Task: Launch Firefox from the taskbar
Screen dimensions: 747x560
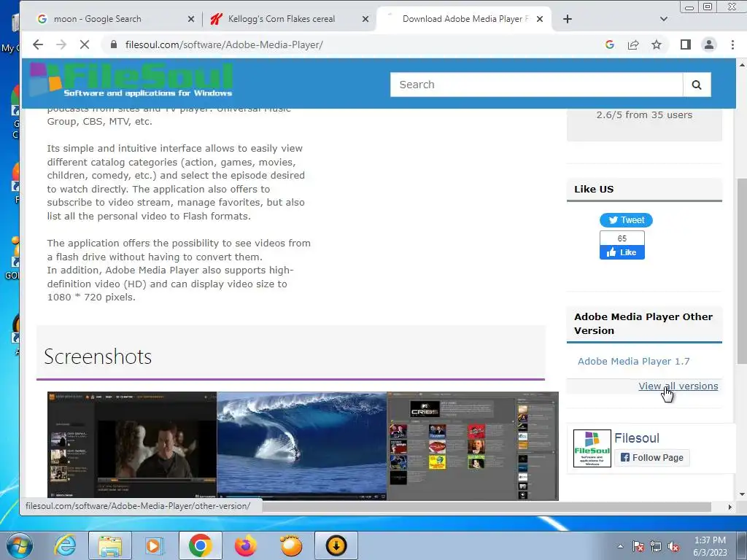Action: coord(246,545)
